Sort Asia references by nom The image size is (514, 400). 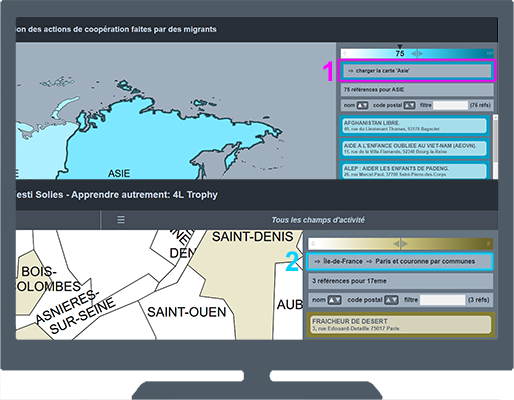coord(362,106)
